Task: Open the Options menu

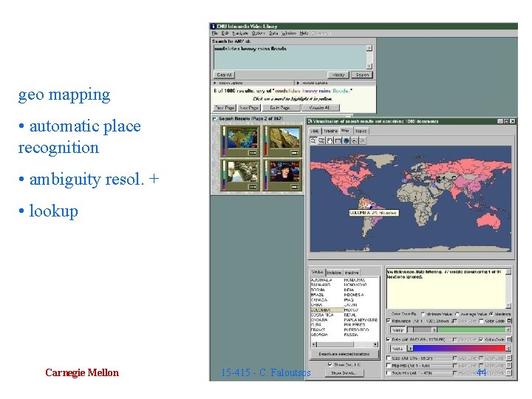Action: (x=258, y=33)
